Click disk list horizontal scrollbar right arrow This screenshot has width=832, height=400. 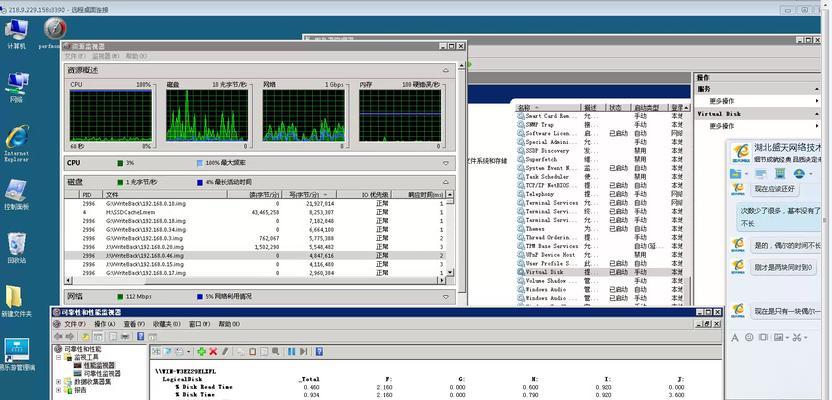[441, 280]
